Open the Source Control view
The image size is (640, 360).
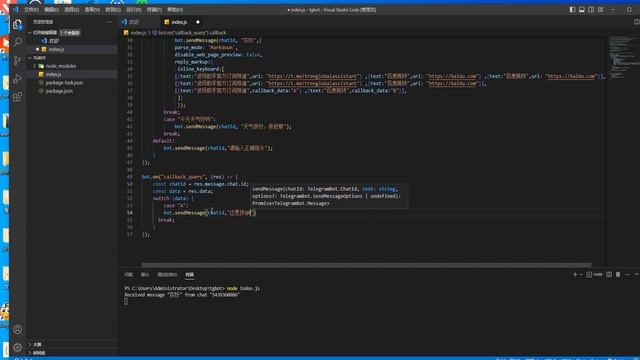[x=18, y=60]
